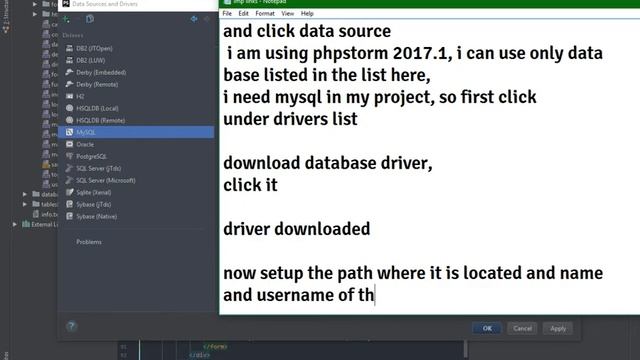Click the HSQLDB (Local) round icon
Viewport: 640px width, 360px height.
69,108
